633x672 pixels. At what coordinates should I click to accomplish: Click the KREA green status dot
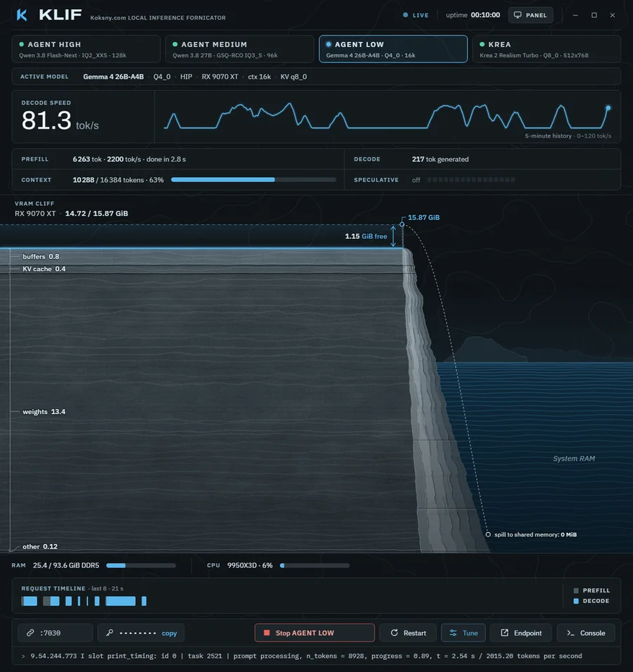[482, 44]
